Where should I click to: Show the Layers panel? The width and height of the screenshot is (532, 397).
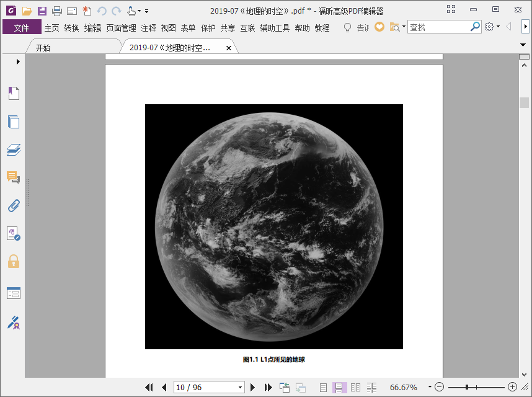(x=14, y=149)
